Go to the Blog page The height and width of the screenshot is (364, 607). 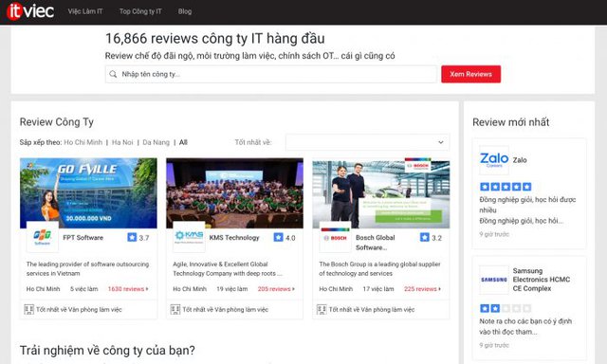[x=185, y=11]
